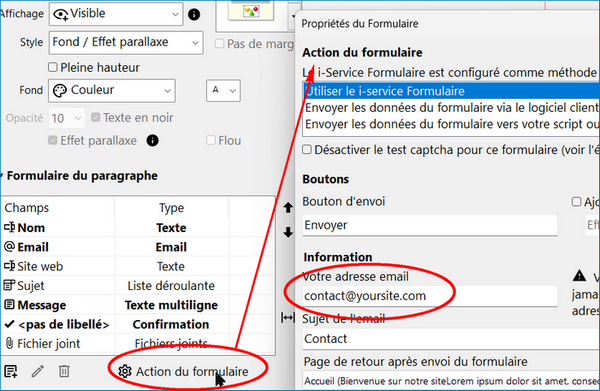
Task: Select the Email field row
Action: click(x=138, y=247)
